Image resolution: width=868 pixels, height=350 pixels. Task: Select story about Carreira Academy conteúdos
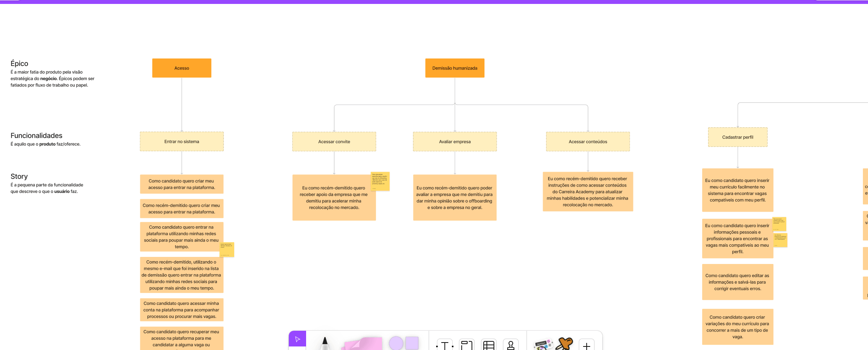[x=588, y=192]
